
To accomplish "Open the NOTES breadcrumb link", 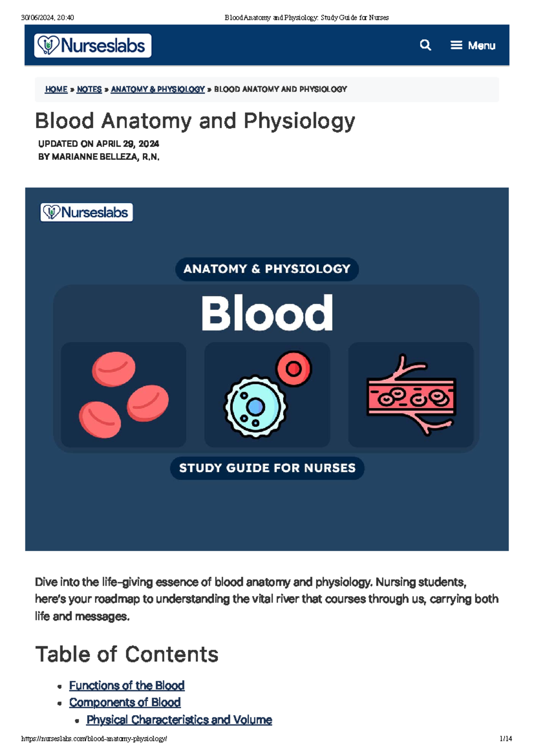I will point(89,89).
